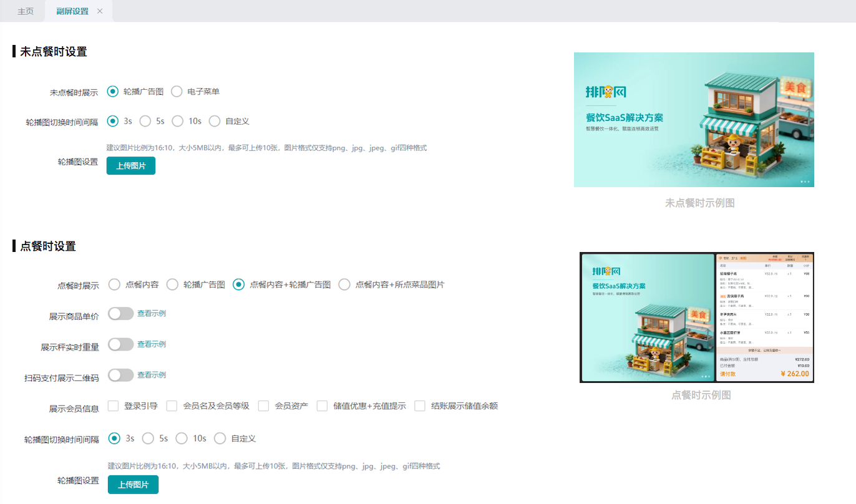The height and width of the screenshot is (504, 856).
Task: Choose 自定义 interval under 未点餐时设置
Action: [x=215, y=121]
